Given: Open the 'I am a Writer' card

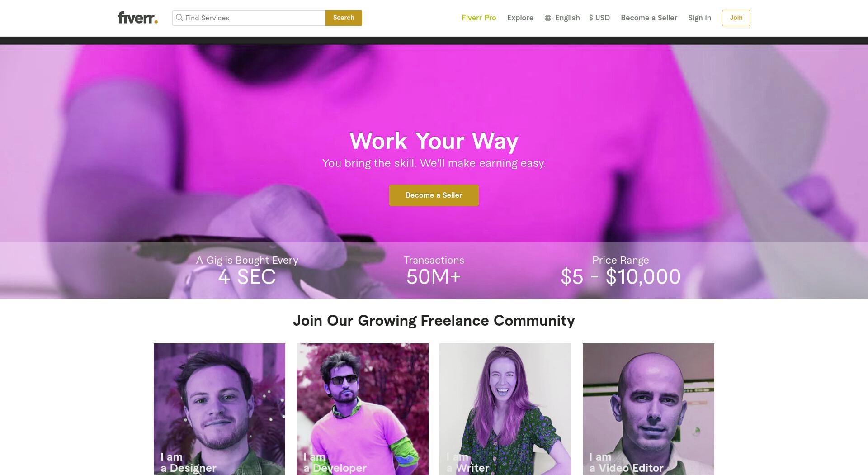Looking at the screenshot, I should [x=505, y=409].
